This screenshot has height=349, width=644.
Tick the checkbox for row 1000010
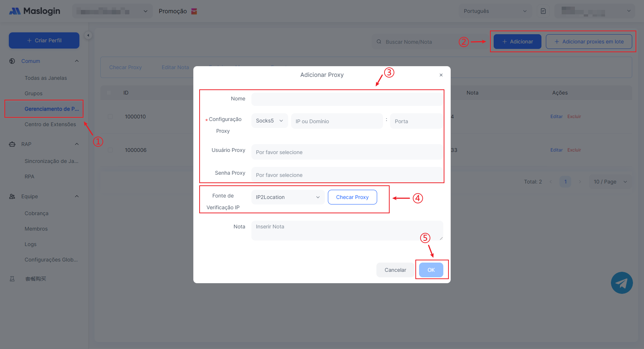[110, 117]
